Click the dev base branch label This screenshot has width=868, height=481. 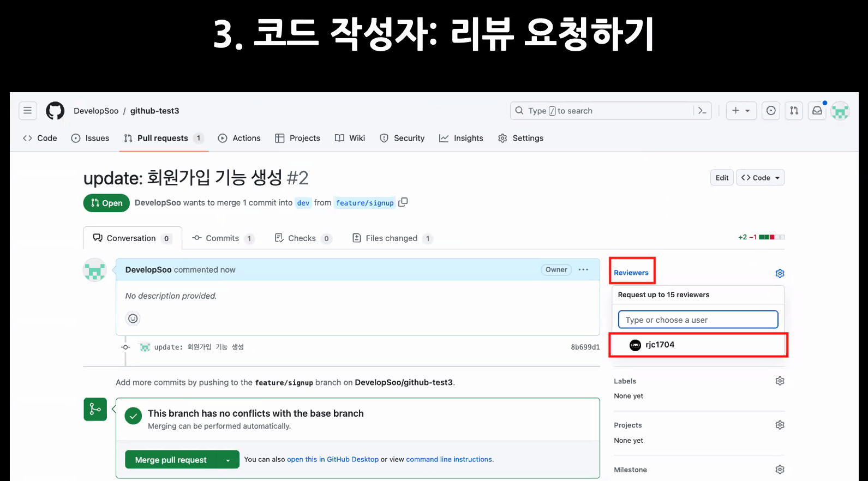point(303,203)
